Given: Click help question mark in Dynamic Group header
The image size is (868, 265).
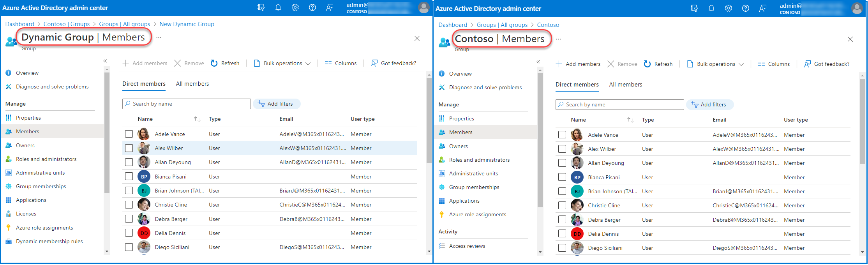Looking at the screenshot, I should 312,7.
